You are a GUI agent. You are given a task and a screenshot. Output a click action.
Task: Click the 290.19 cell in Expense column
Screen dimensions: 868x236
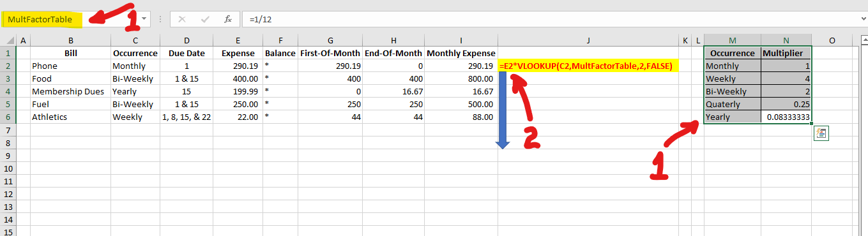pyautogui.click(x=238, y=66)
